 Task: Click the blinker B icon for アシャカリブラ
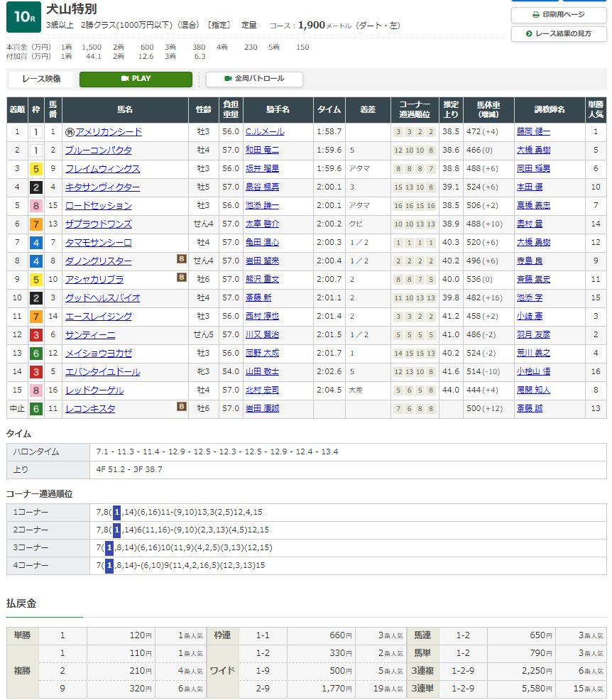182,279
